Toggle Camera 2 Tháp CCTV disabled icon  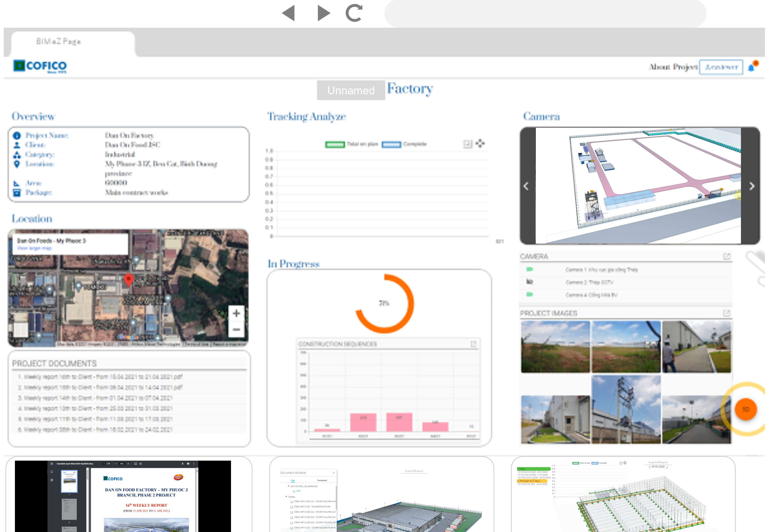pos(530,282)
